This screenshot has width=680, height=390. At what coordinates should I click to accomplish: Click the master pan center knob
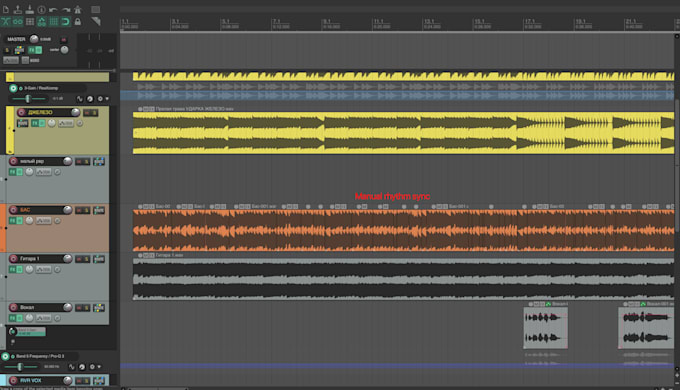coord(65,50)
